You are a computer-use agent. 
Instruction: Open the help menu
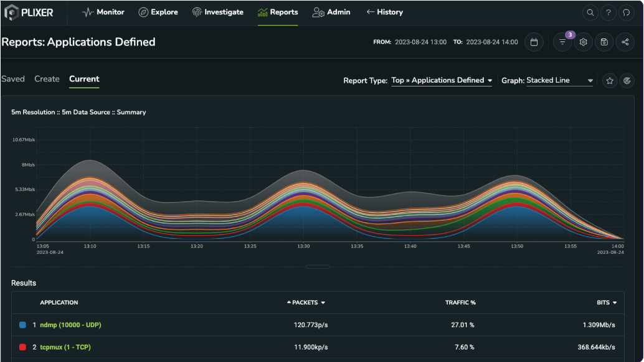click(608, 12)
